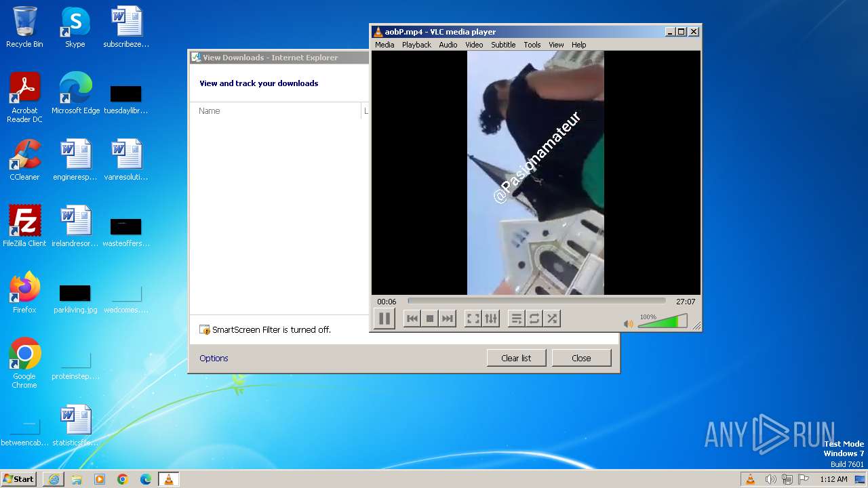Open Edge from the taskbar

point(146,479)
